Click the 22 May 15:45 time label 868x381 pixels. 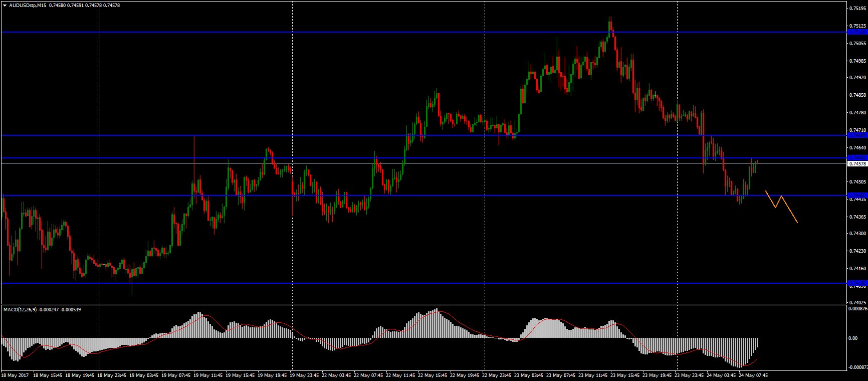(x=433, y=375)
